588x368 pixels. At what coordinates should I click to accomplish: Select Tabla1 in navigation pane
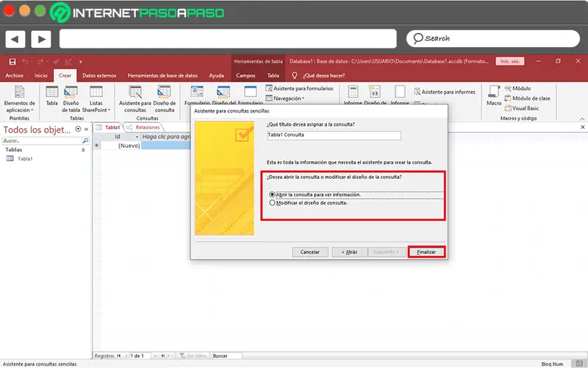coord(25,159)
